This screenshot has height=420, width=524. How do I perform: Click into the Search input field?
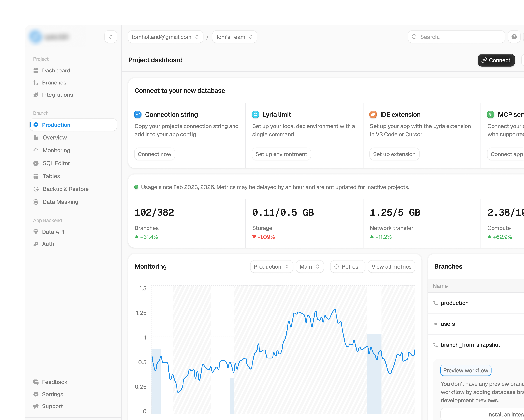(x=456, y=37)
